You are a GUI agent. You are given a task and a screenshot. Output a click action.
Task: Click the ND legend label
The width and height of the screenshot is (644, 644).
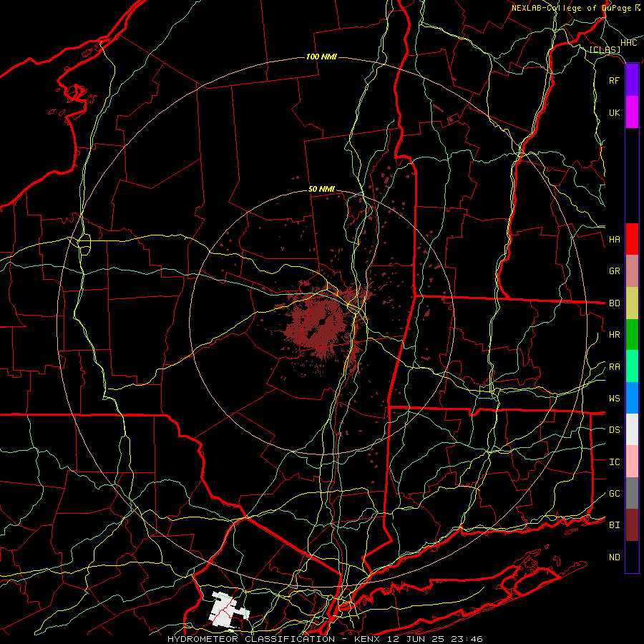point(614,557)
